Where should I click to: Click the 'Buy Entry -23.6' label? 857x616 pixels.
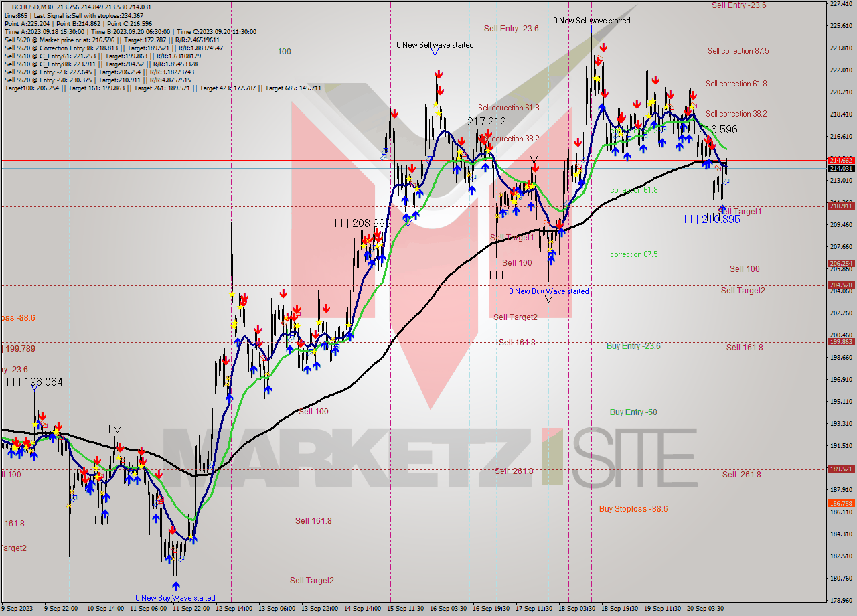[x=633, y=346]
